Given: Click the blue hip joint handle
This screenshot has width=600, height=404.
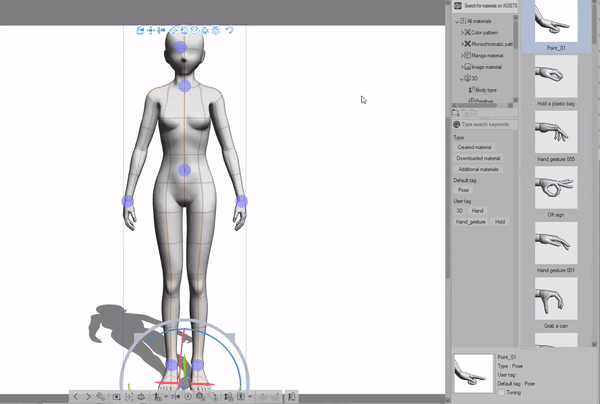Looking at the screenshot, I should point(184,170).
